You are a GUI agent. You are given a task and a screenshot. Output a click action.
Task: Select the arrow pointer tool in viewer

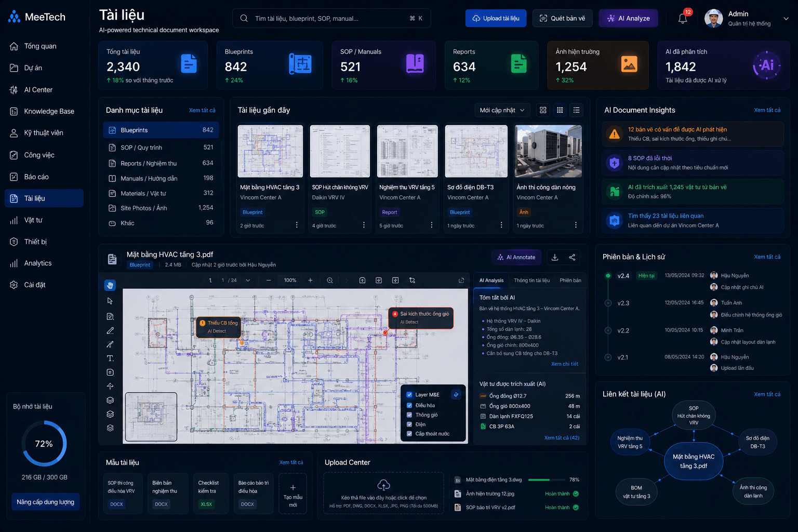(x=110, y=301)
